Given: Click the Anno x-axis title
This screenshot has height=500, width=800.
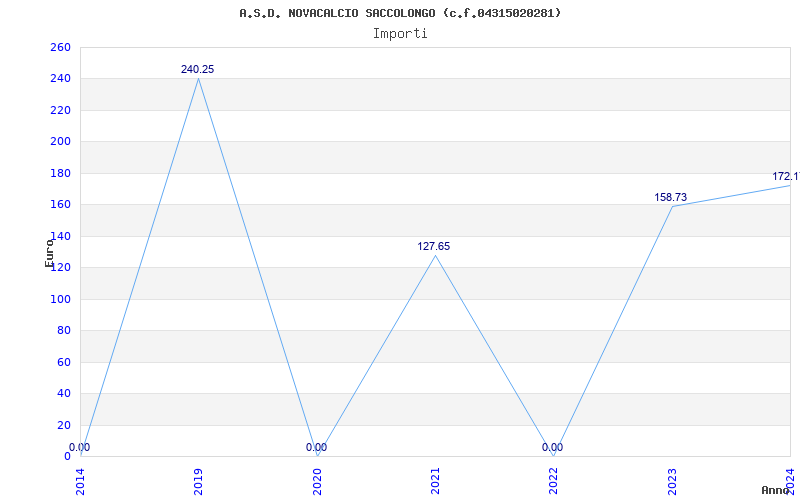Looking at the screenshot, I should tap(775, 490).
